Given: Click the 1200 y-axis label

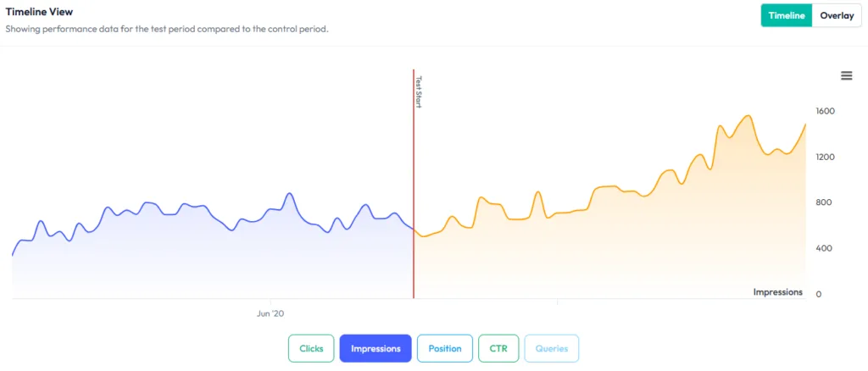Looking at the screenshot, I should point(825,157).
